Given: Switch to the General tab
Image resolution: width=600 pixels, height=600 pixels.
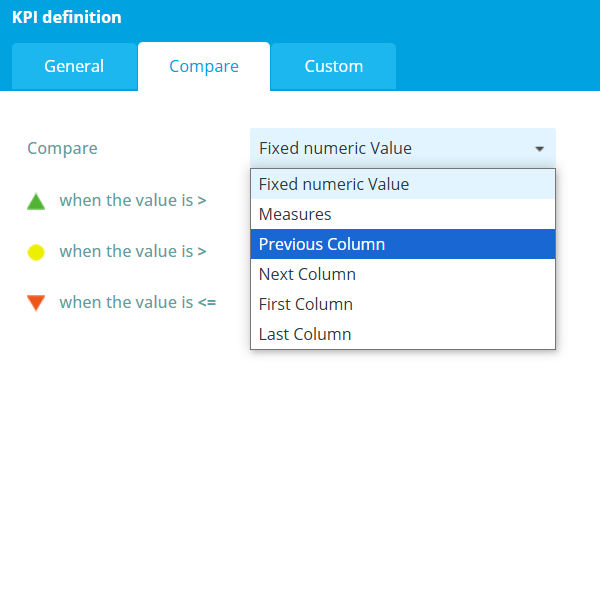Looking at the screenshot, I should [74, 67].
